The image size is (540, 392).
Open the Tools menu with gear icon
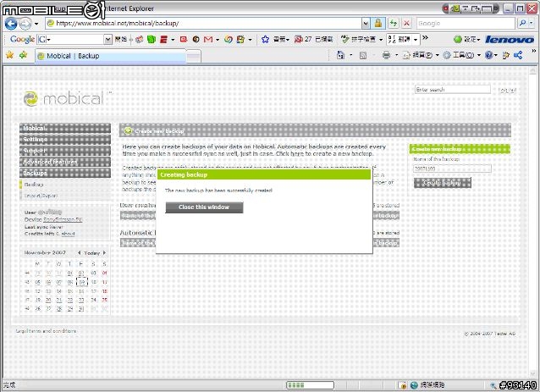(461, 55)
